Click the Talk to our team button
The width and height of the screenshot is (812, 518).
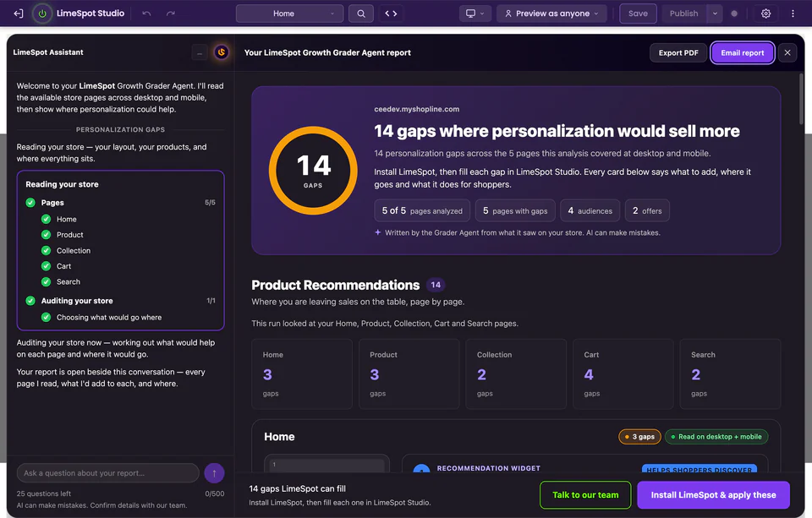(585, 494)
